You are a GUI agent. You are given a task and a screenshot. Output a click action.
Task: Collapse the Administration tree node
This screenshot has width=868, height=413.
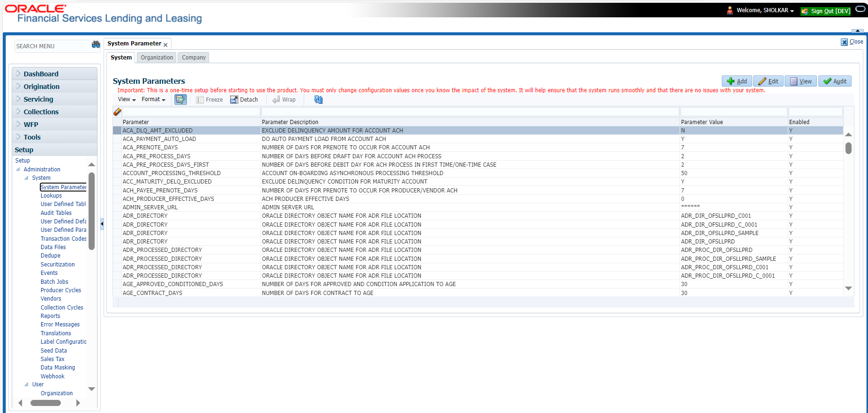18,170
